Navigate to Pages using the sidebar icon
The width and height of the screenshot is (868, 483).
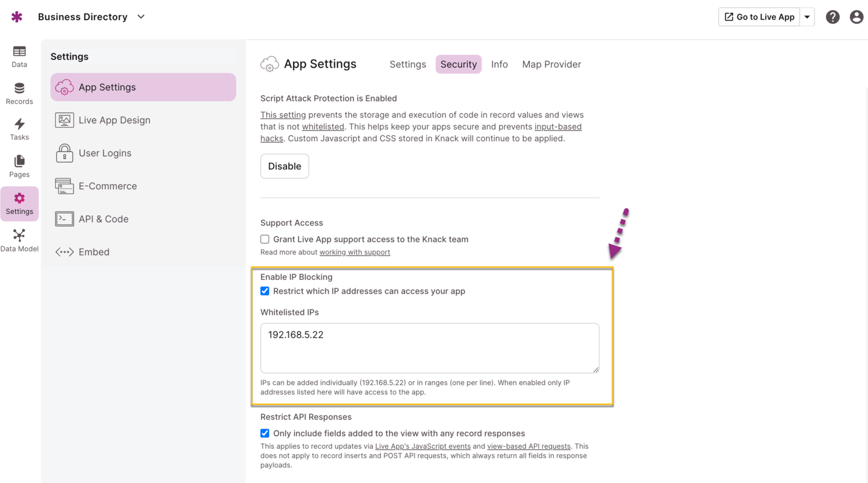coord(19,166)
